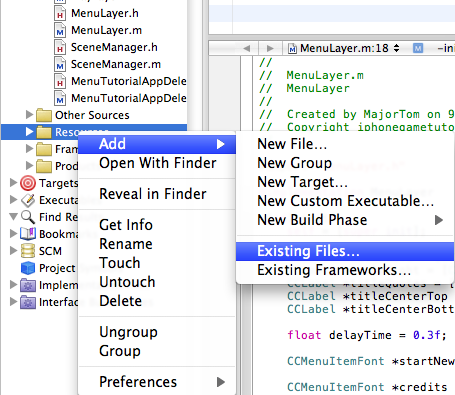Go back in editor history arrow
The width and height of the screenshot is (455, 395).
tap(247, 48)
